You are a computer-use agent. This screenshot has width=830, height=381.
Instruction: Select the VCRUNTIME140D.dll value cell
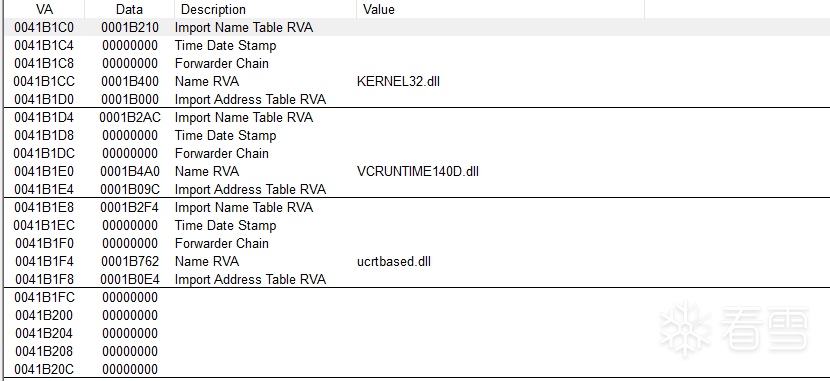click(x=418, y=171)
